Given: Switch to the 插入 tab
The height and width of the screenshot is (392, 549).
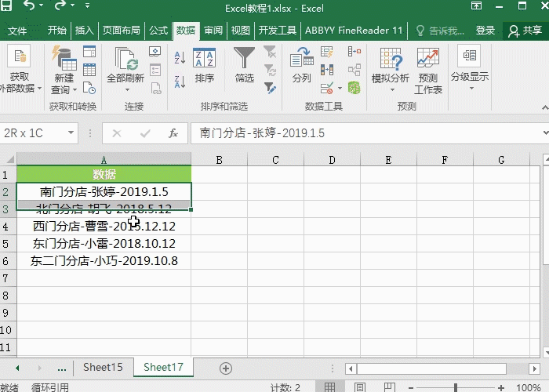Looking at the screenshot, I should (x=85, y=31).
